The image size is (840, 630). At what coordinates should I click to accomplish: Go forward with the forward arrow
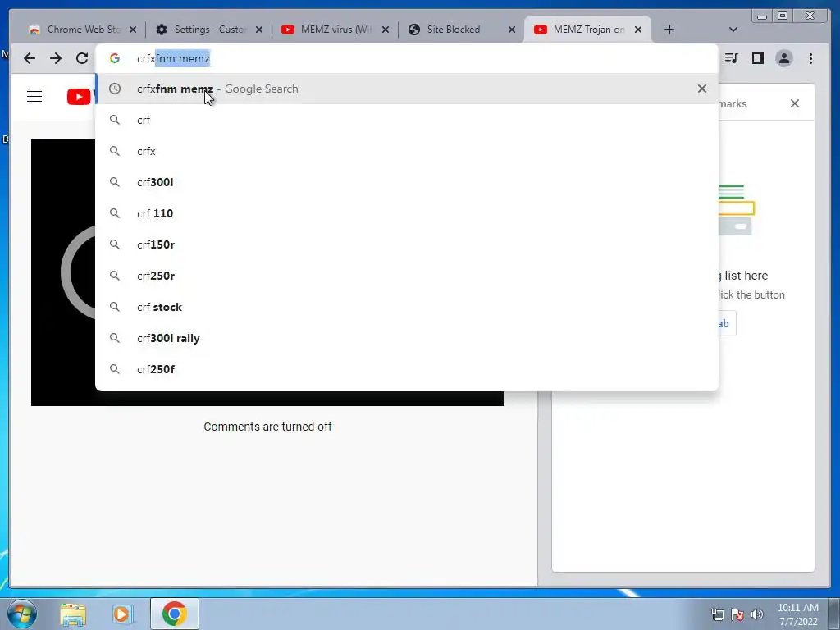click(56, 58)
